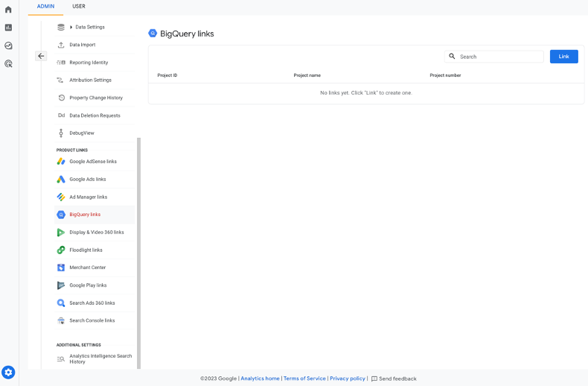Open the Advertising icon in left rail
This screenshot has height=386, width=588.
(x=8, y=64)
